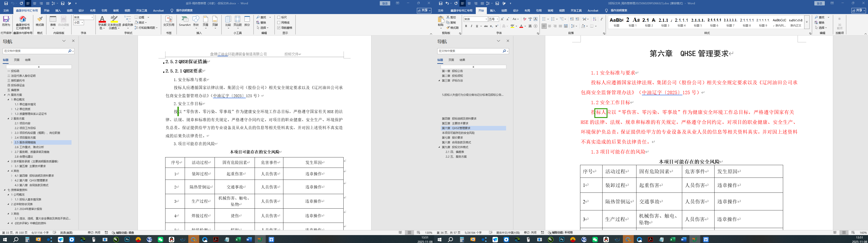Toggle underline in right Word window
The width and height of the screenshot is (868, 243).
click(477, 26)
